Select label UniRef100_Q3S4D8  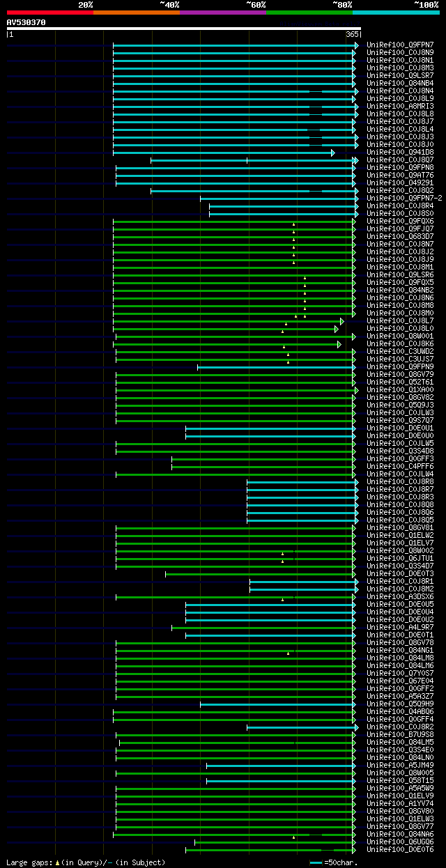(x=400, y=451)
